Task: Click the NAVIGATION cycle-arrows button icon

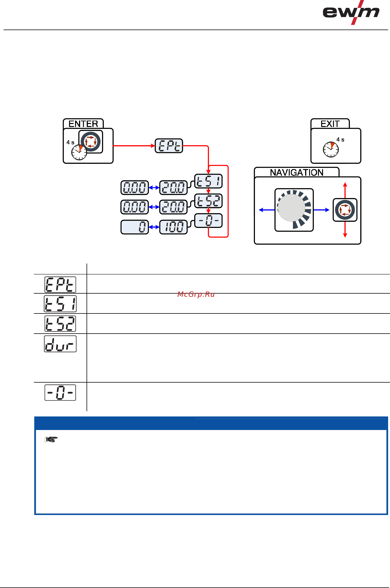Action: (345, 210)
